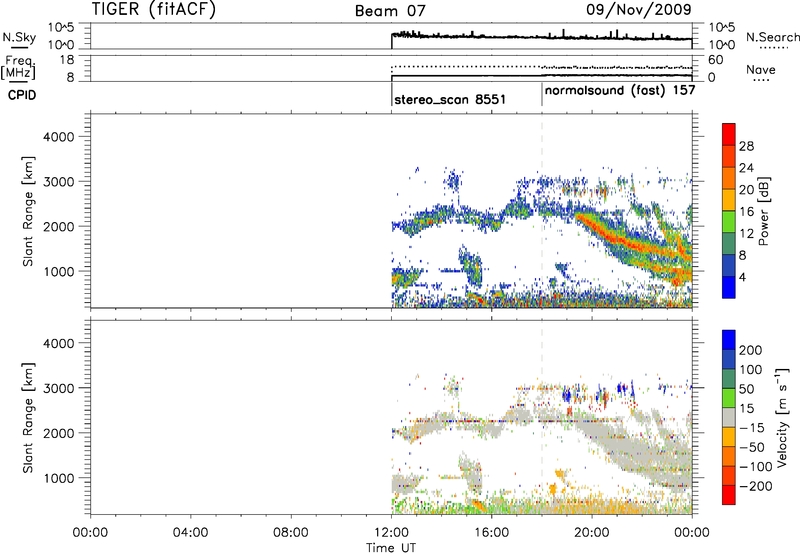Click the yellow 16–20 dB Power colorbar segment
Screen dimensions: 800x554
point(729,200)
